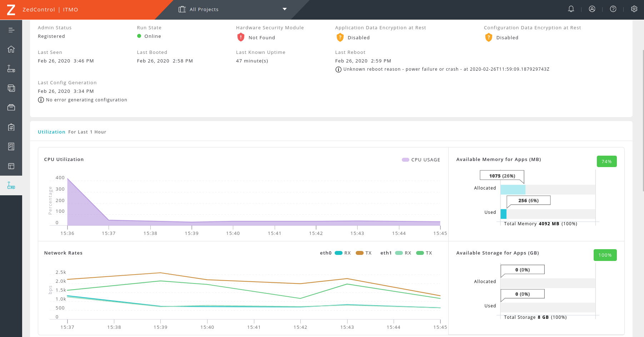Toggle eth0 TX legend series

[x=364, y=253]
